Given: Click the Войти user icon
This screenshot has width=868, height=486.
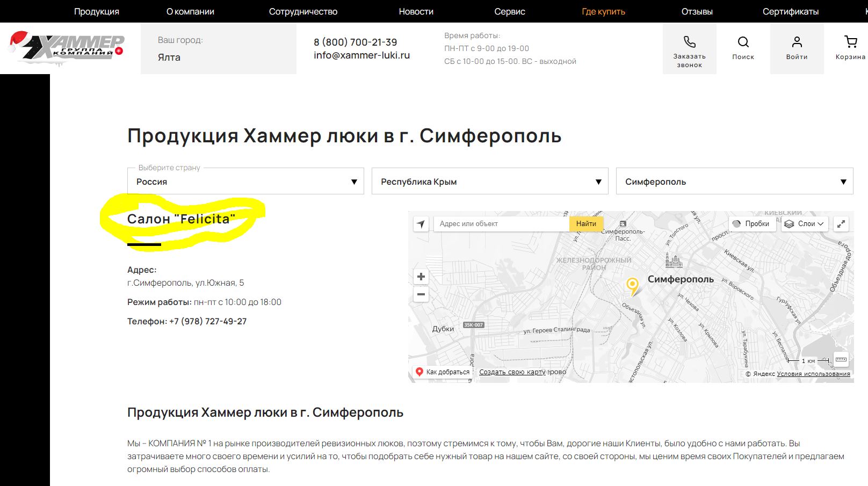Looking at the screenshot, I should [797, 42].
